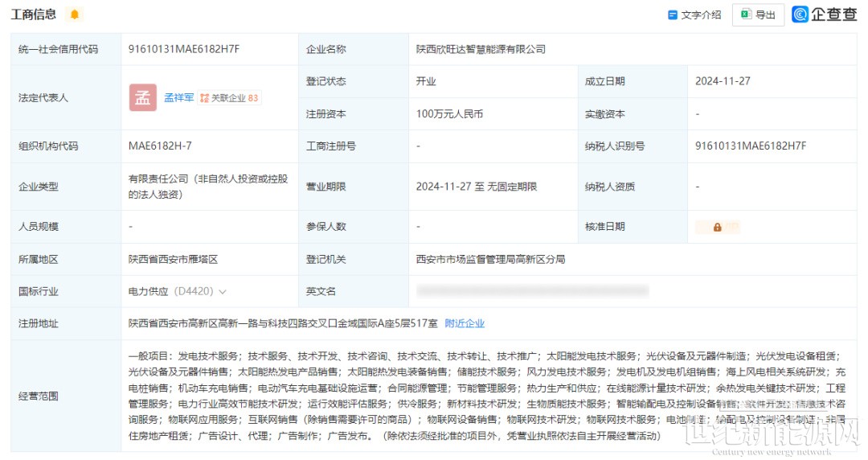The height and width of the screenshot is (460, 868).
Task: Open the 文字介绍 text introduction
Action: (694, 14)
